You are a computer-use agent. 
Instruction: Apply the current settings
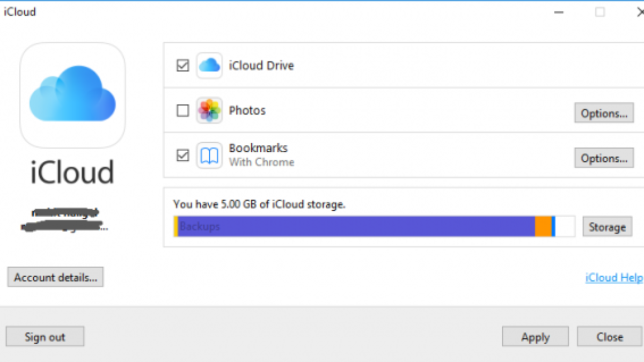[535, 337]
